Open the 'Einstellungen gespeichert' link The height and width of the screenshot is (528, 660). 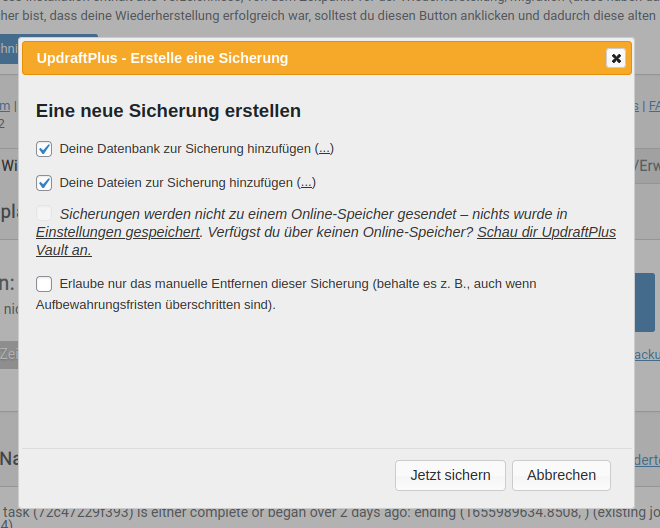point(117,232)
